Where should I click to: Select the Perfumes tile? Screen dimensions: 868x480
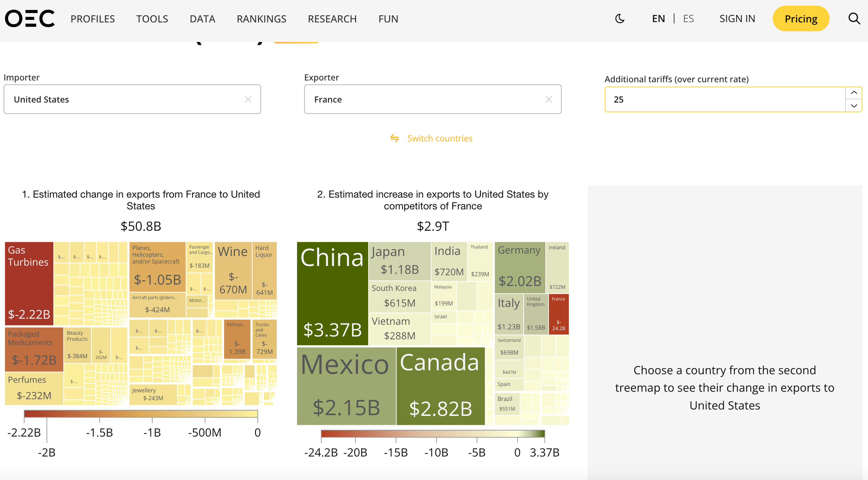click(34, 388)
